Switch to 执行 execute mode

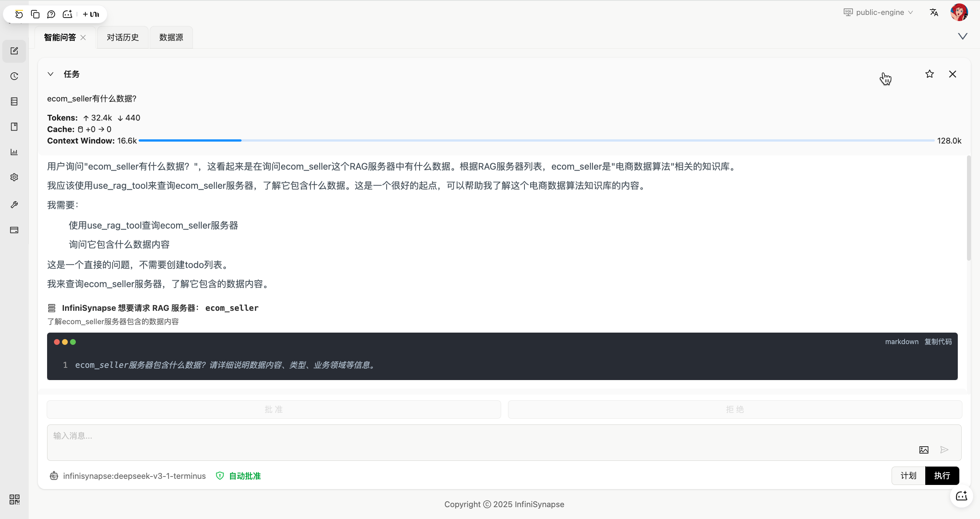pyautogui.click(x=942, y=475)
